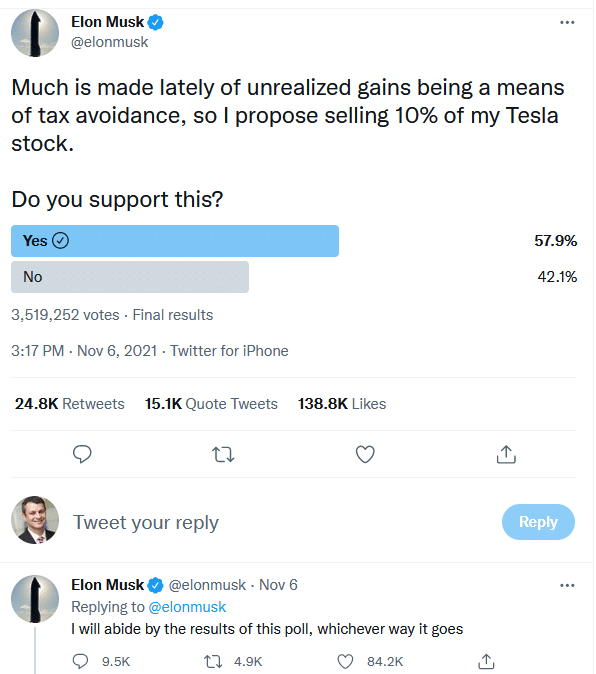Share the 'I will abide' reply
The width and height of the screenshot is (596, 674).
[486, 661]
